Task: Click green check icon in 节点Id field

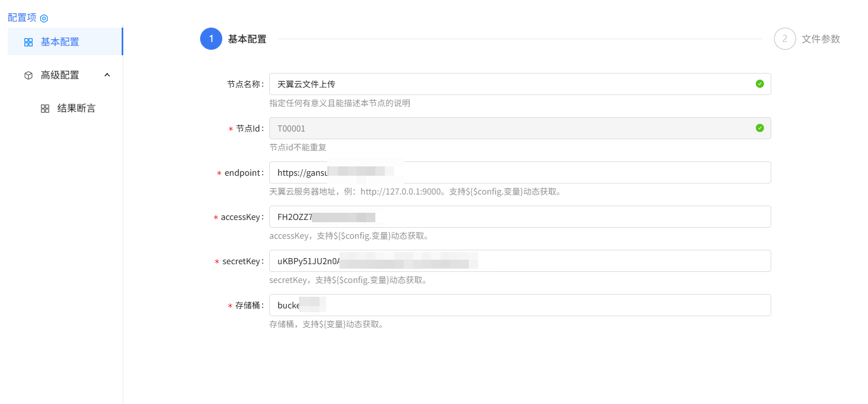Action: click(760, 128)
